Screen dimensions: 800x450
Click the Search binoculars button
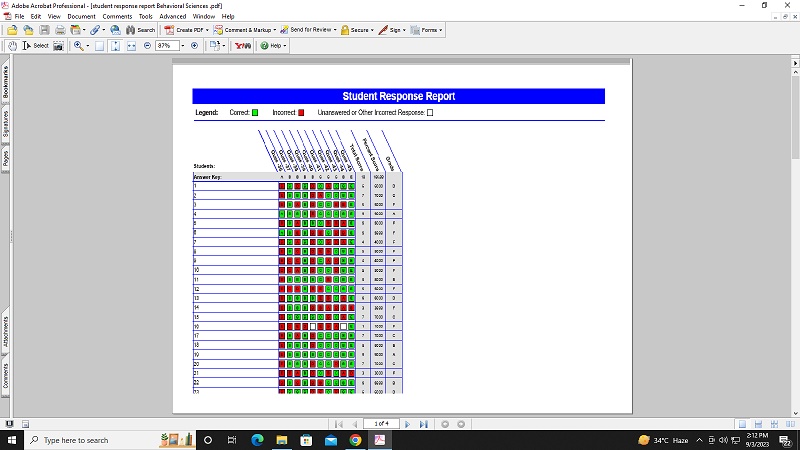140,30
